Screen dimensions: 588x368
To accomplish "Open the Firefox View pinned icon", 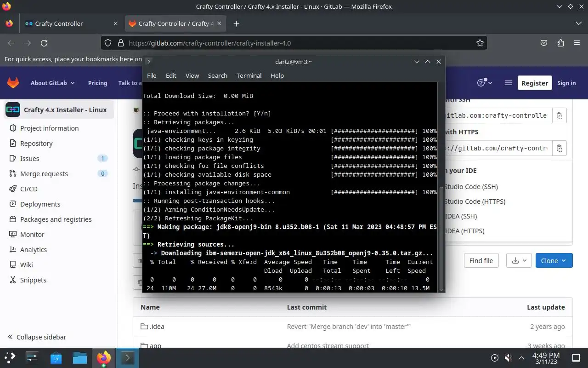I will pyautogui.click(x=9, y=23).
